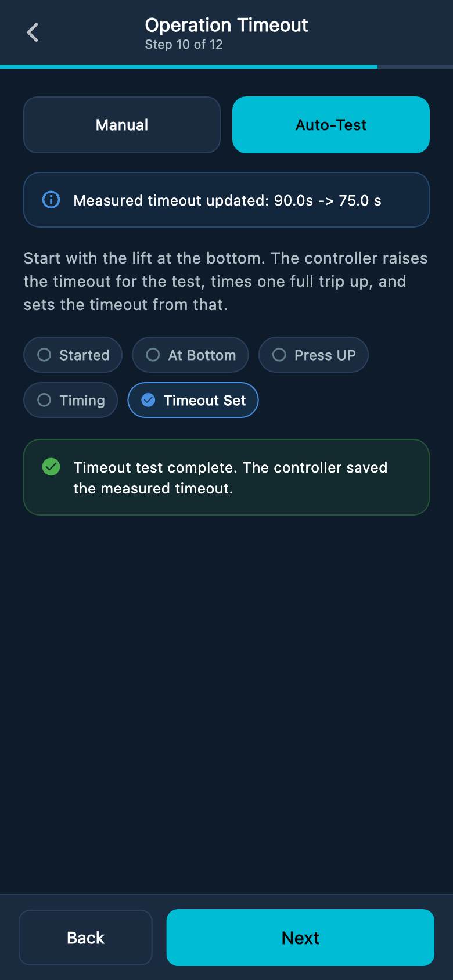Click the green checkmark success icon
The height and width of the screenshot is (980, 453).
[x=51, y=467]
